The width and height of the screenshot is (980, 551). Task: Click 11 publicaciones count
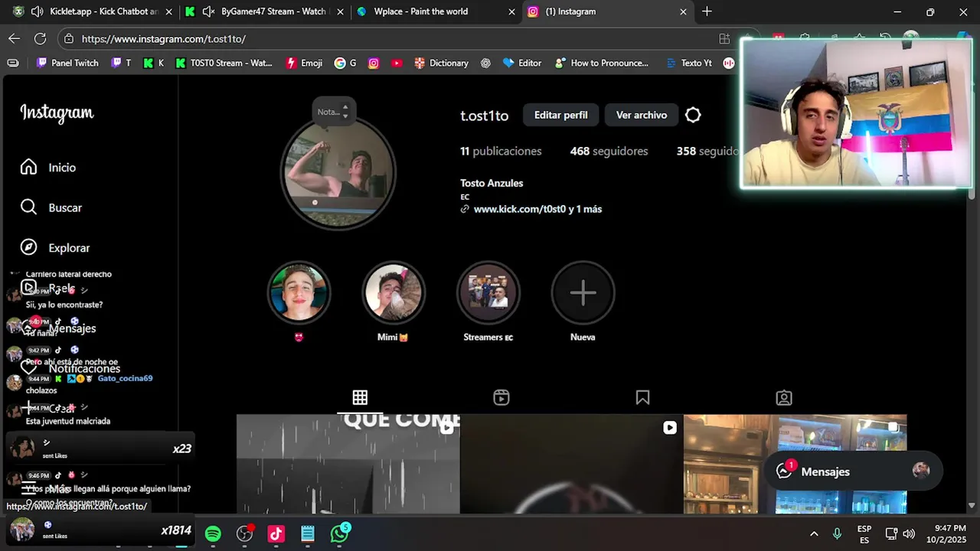501,152
